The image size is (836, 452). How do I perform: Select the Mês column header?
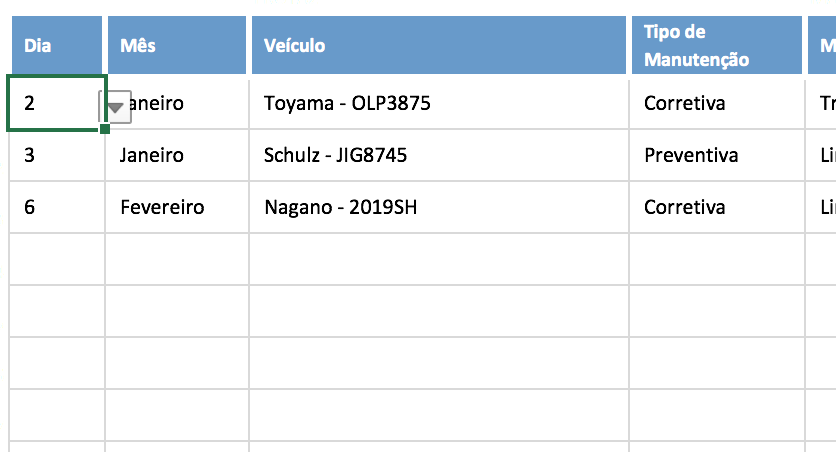[x=176, y=46]
